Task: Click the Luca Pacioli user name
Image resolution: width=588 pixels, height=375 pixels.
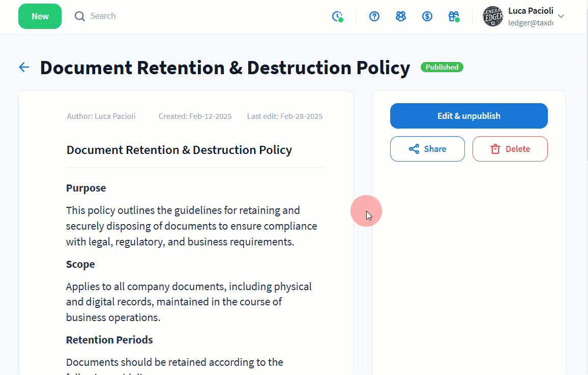Action: [x=530, y=11]
